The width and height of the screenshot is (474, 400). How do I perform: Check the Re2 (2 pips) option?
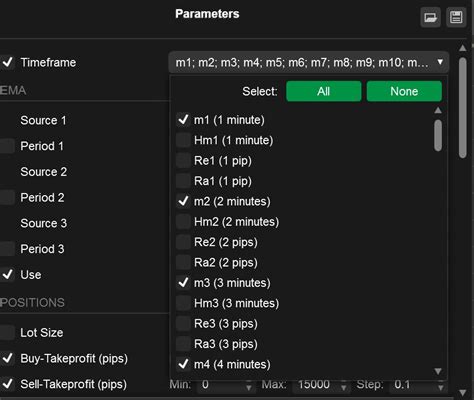pos(183,242)
